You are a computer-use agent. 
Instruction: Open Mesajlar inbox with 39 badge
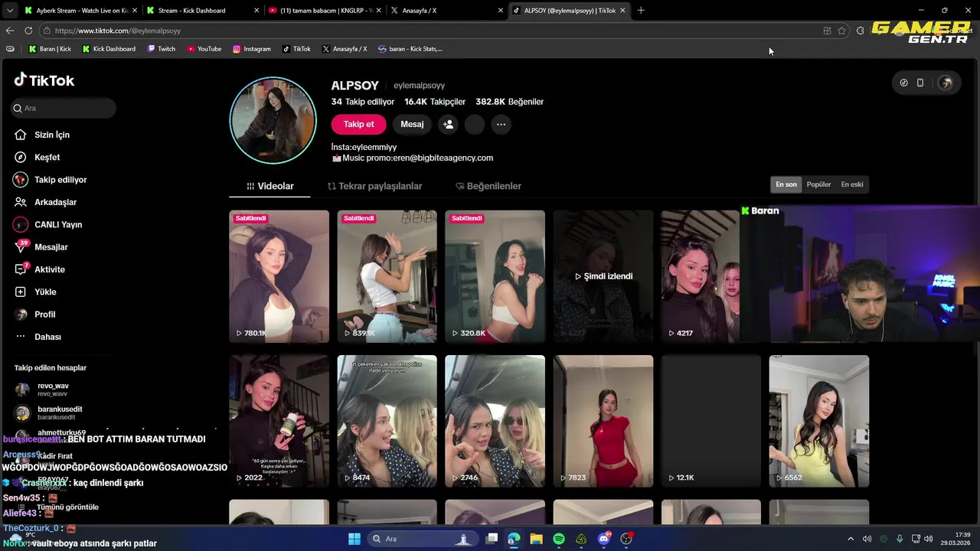(41, 247)
